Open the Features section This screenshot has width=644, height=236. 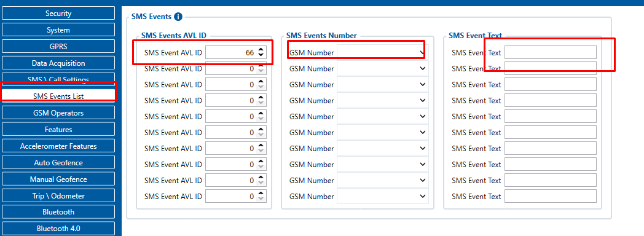pos(58,129)
